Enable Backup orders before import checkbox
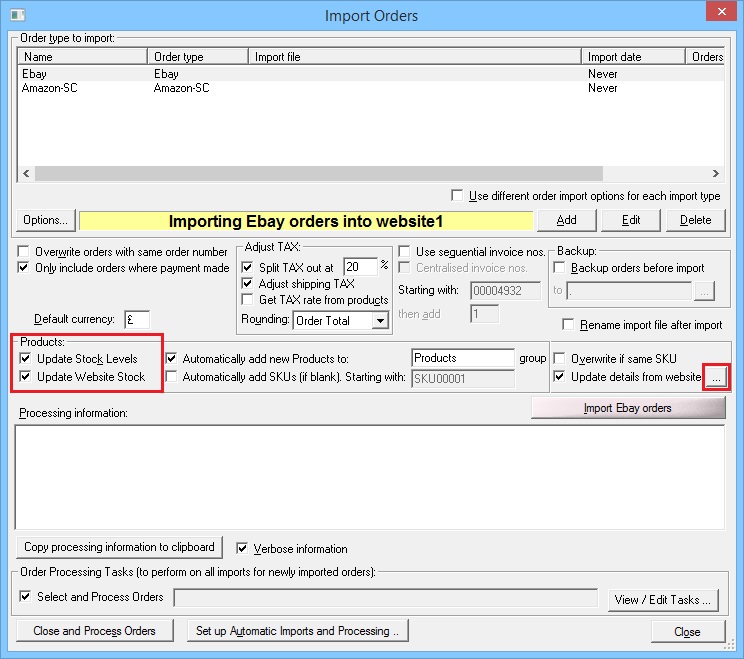Viewport: 744px width, 659px height. coord(559,268)
